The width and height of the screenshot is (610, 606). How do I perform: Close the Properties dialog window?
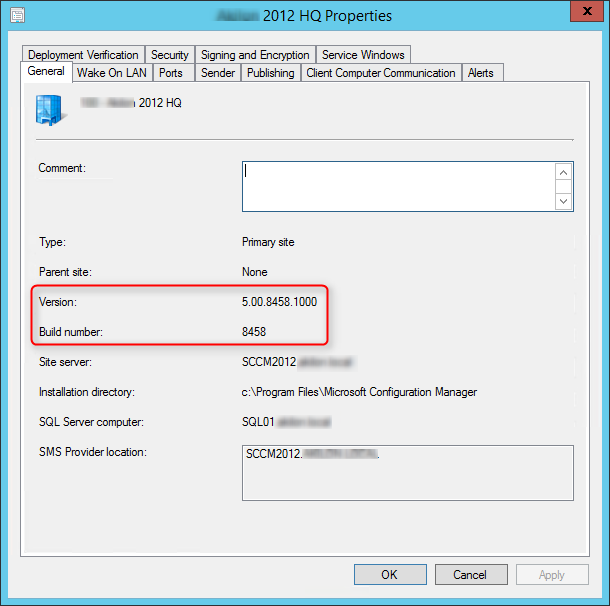(587, 11)
